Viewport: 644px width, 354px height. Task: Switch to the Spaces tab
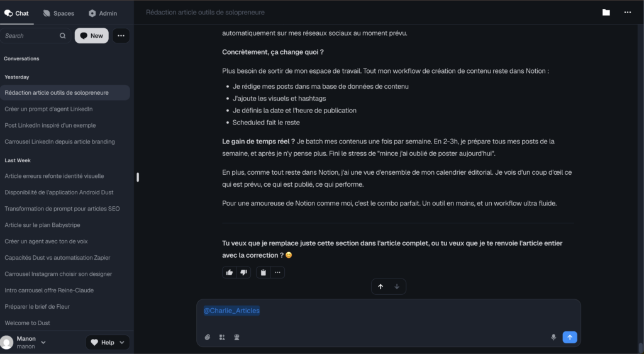click(58, 13)
